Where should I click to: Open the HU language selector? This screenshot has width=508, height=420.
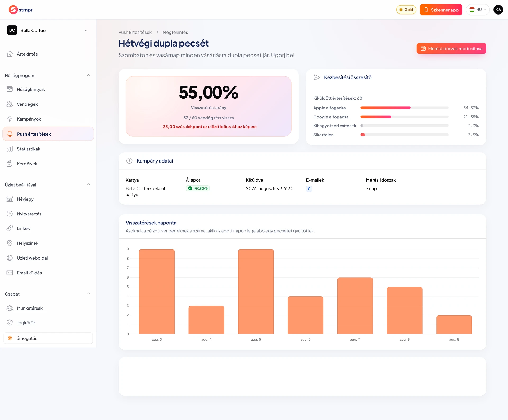478,10
